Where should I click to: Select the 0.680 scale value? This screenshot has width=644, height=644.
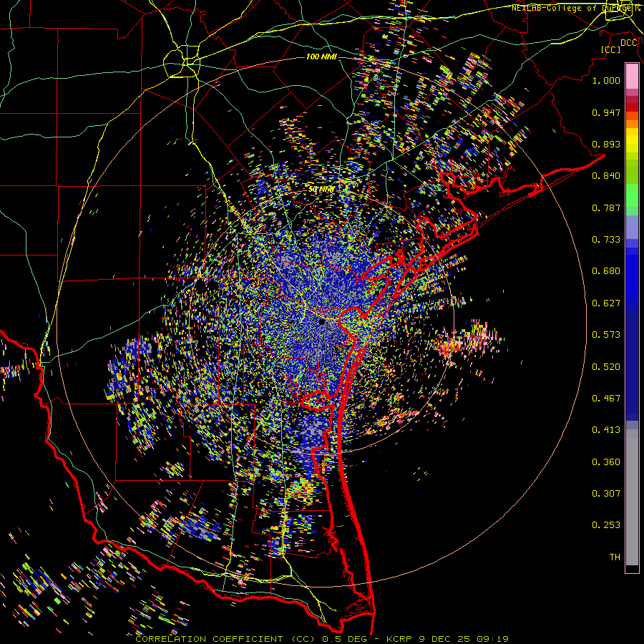pos(606,271)
